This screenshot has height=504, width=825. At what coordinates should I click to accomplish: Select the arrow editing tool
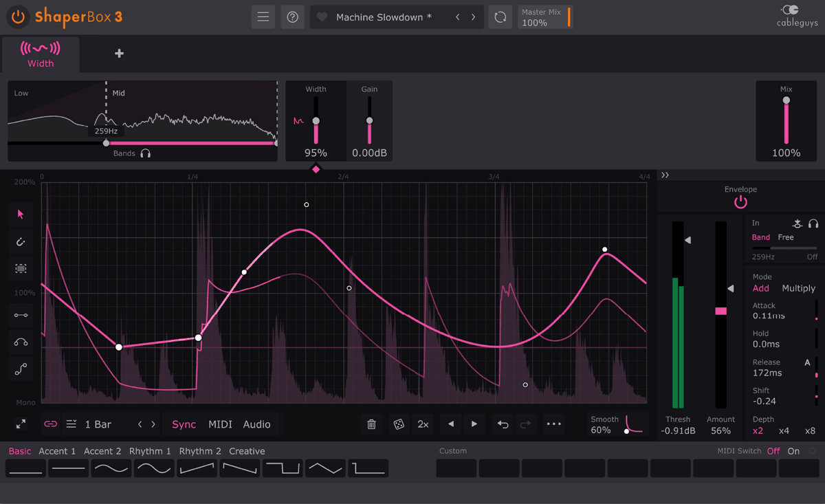[x=21, y=215]
